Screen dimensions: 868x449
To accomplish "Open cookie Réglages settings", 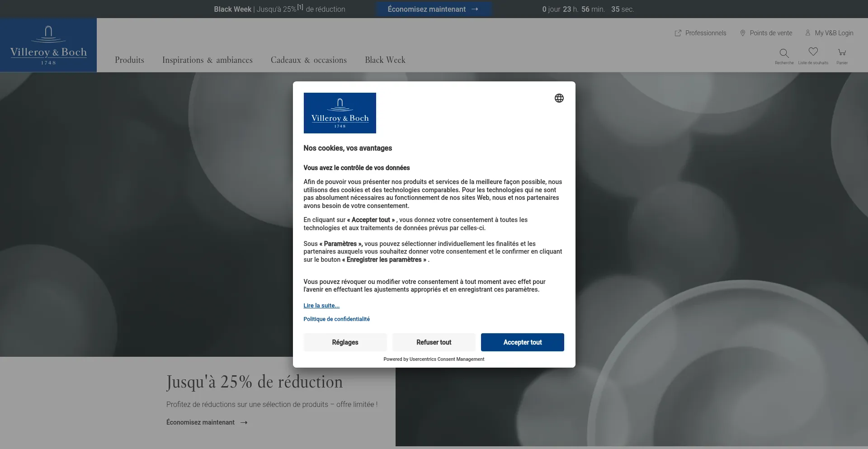I will [x=345, y=342].
